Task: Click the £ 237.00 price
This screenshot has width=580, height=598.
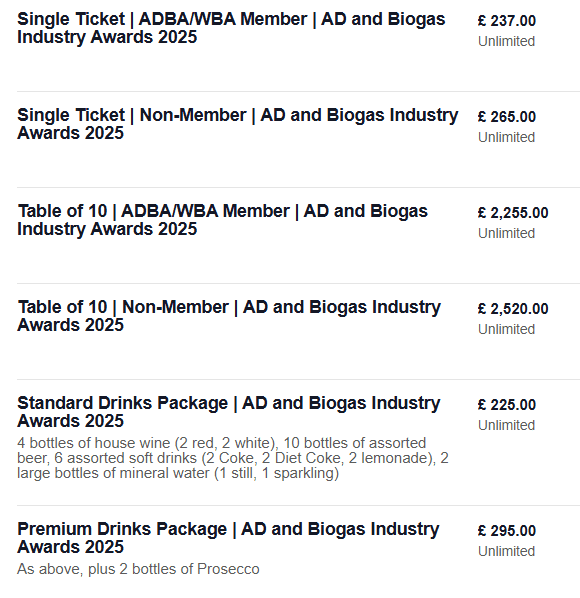Action: tap(506, 21)
